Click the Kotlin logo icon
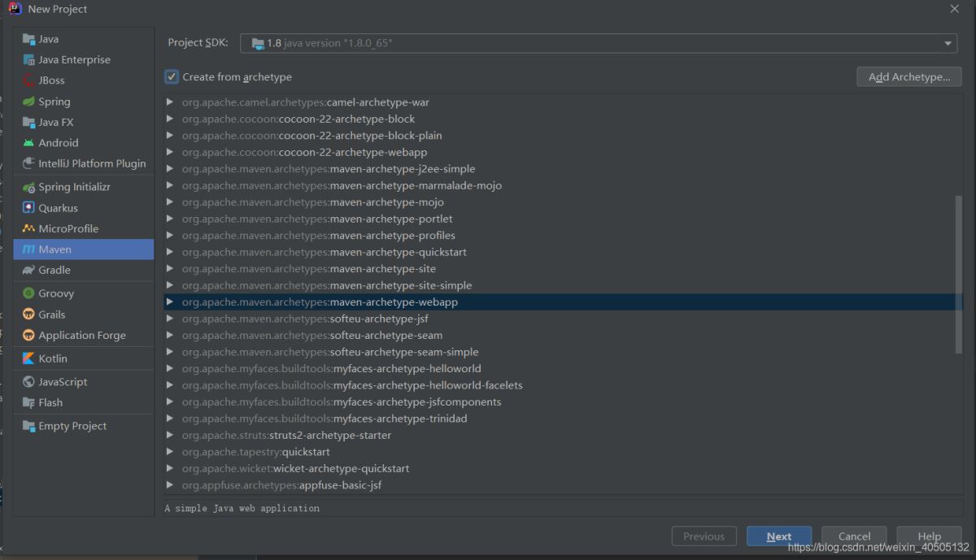Screen dimensions: 976x560 pos(28,358)
